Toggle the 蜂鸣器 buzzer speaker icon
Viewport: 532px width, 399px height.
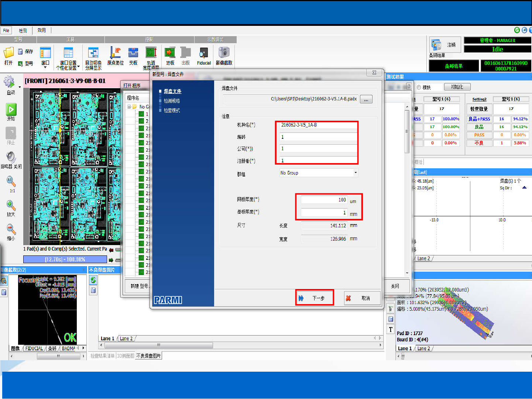coord(11,157)
